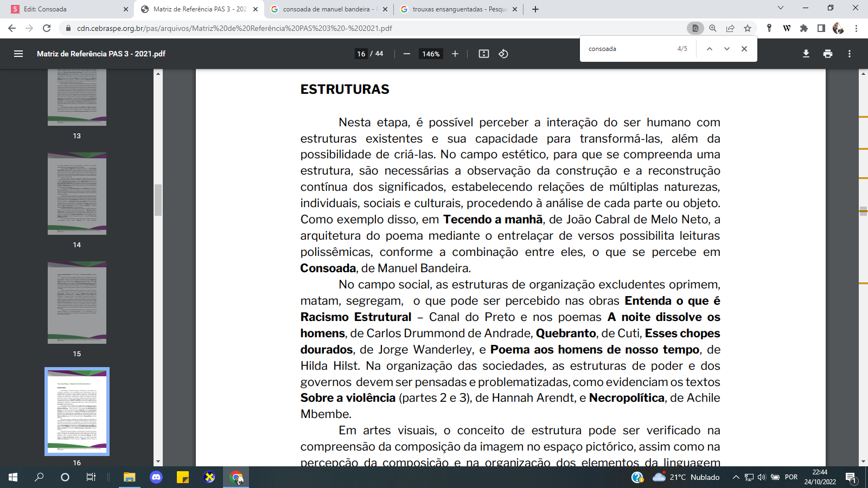
Task: Click the thumbnail panel scroll down arrow
Action: [x=158, y=462]
